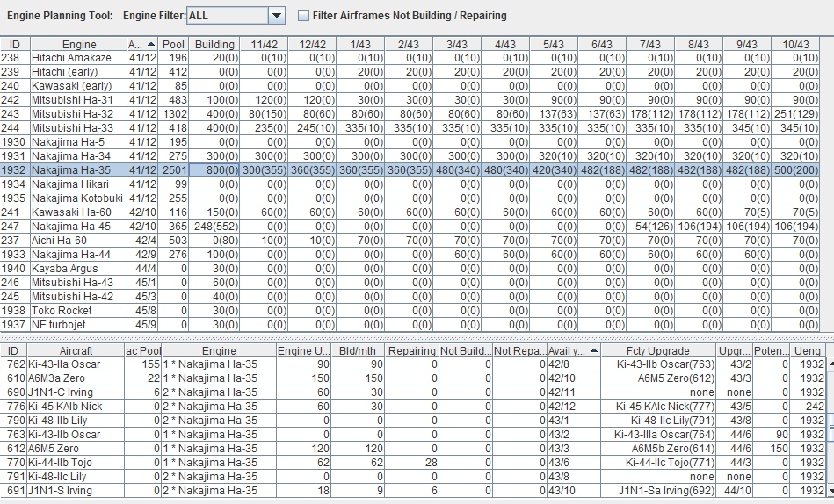Select the Ki-45 KAIb Nick aircraft row
This screenshot has height=504, width=834.
pos(413,407)
